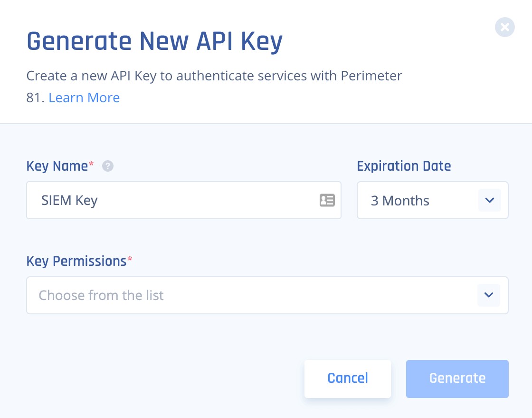Viewport: 532px width, 418px height.
Task: Click the Key Name help question icon
Action: point(108,166)
